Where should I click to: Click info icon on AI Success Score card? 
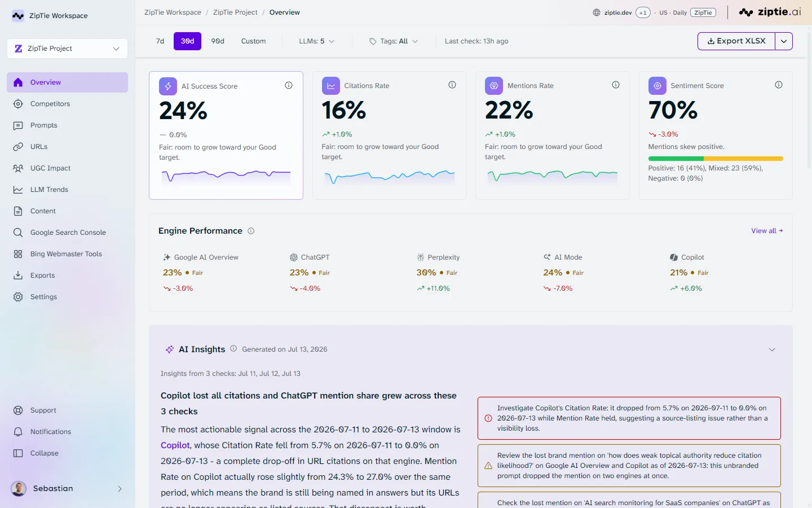289,86
